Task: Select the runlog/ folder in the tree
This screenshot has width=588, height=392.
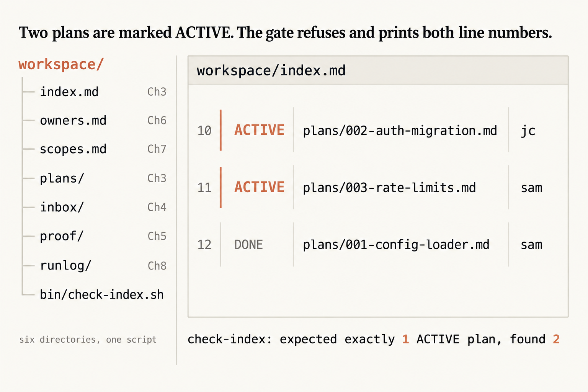Action: coord(66,265)
